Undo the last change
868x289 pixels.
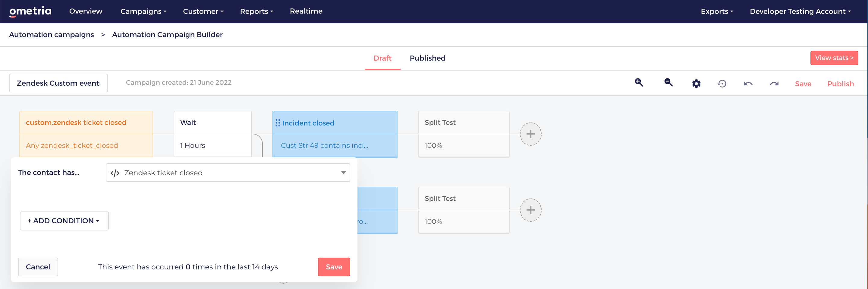coord(748,84)
